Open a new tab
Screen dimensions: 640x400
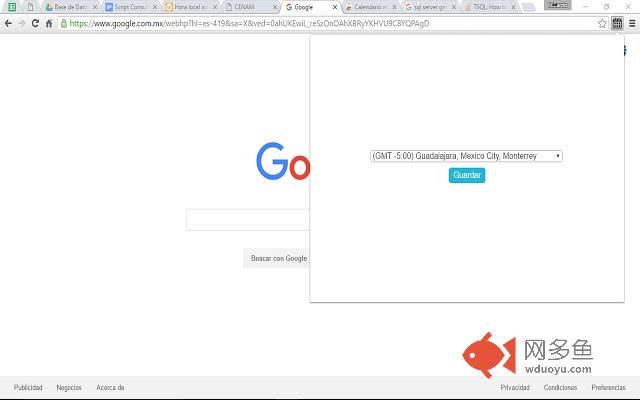point(529,7)
